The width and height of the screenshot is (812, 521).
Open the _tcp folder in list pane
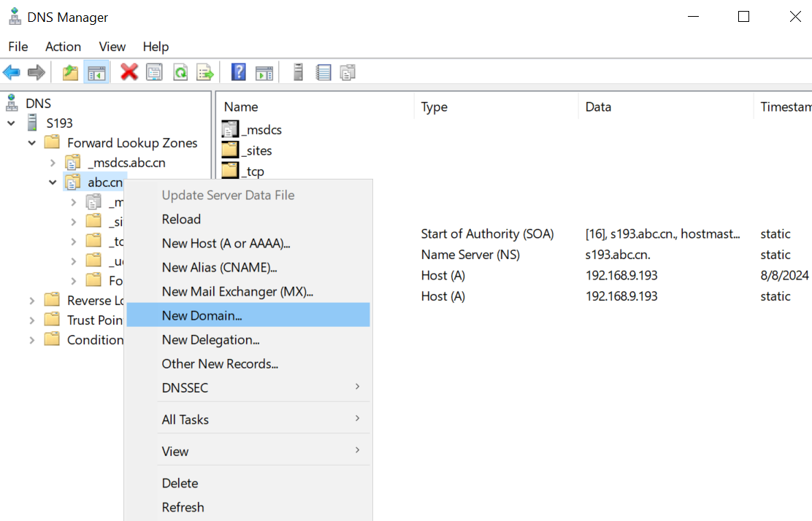point(243,171)
